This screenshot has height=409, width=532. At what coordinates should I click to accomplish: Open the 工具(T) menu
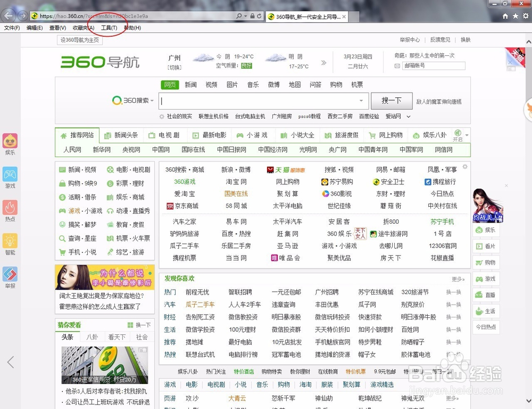click(x=109, y=28)
